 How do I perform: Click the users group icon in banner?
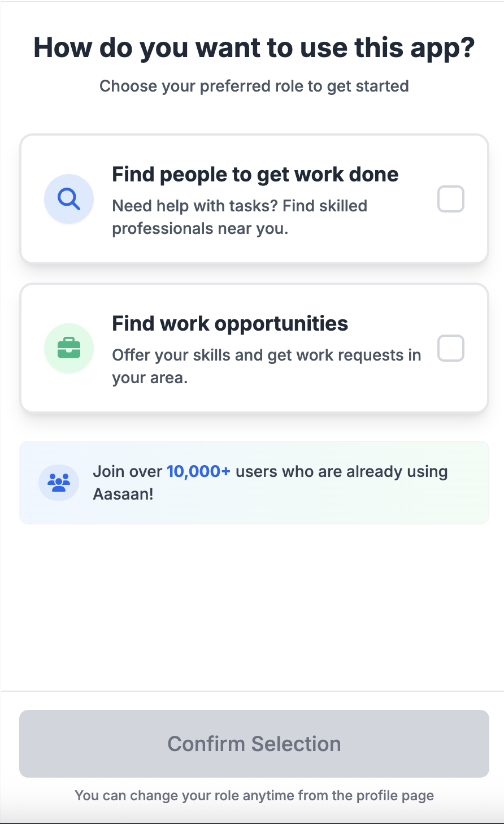pos(59,483)
